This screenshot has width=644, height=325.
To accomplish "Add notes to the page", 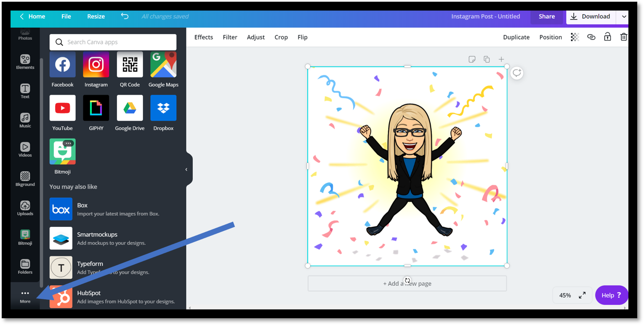I will coord(472,59).
